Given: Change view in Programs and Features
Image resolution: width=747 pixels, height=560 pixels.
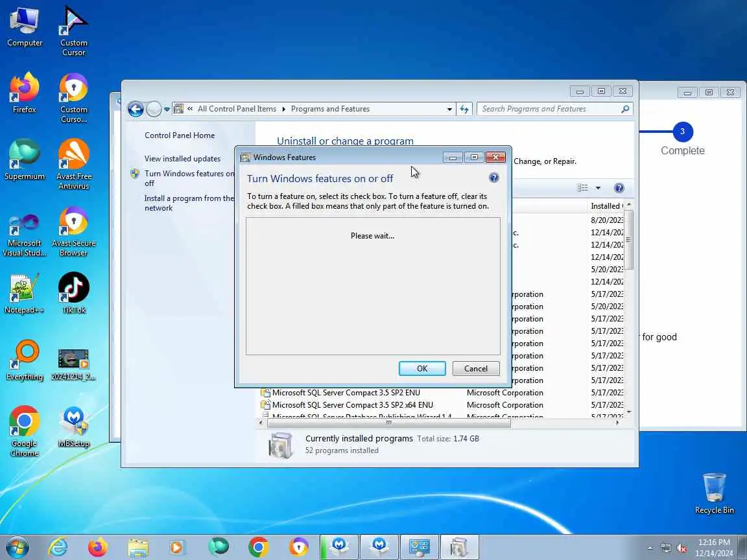Looking at the screenshot, I should (x=583, y=187).
